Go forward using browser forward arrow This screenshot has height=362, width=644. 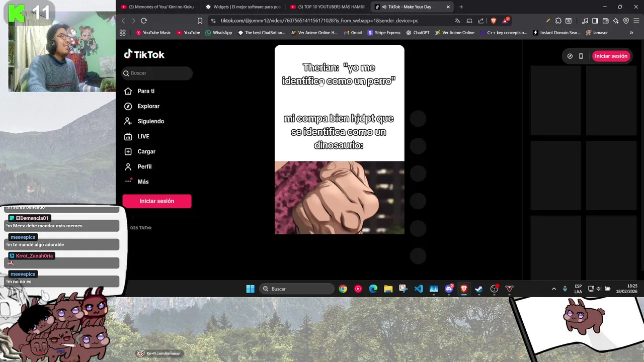(x=133, y=21)
